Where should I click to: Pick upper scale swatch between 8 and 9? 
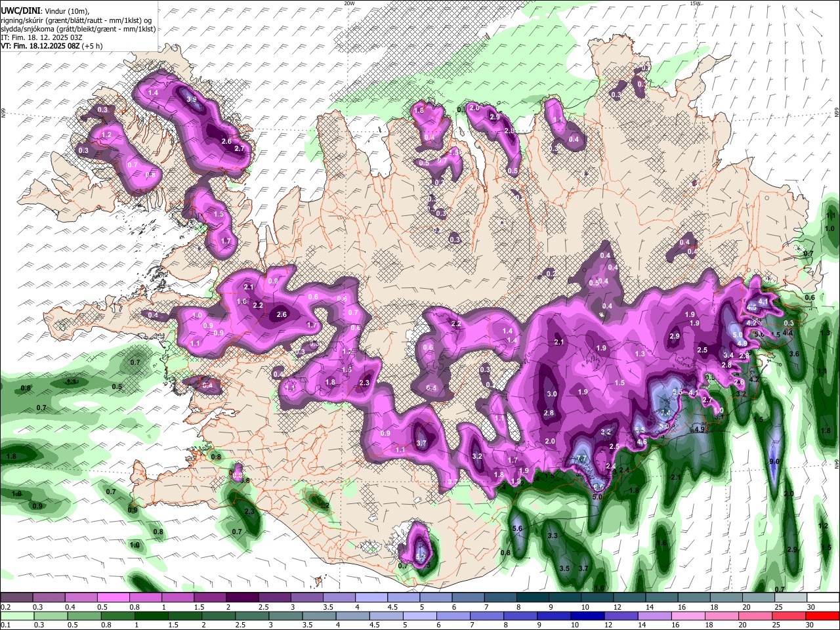click(532, 597)
